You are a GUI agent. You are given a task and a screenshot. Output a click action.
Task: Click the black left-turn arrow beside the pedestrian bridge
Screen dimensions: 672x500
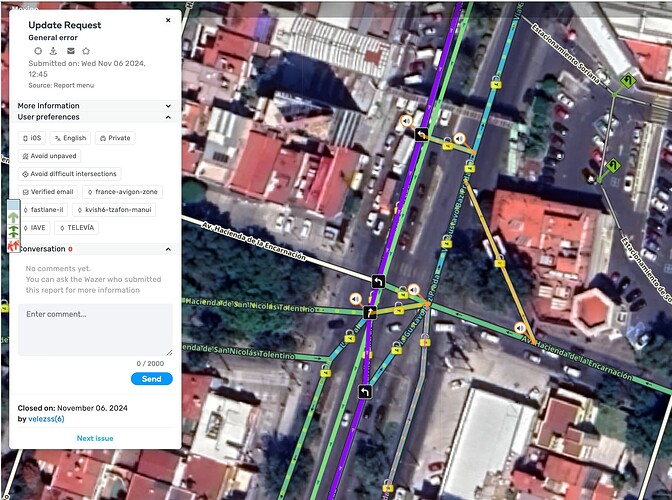(421, 135)
